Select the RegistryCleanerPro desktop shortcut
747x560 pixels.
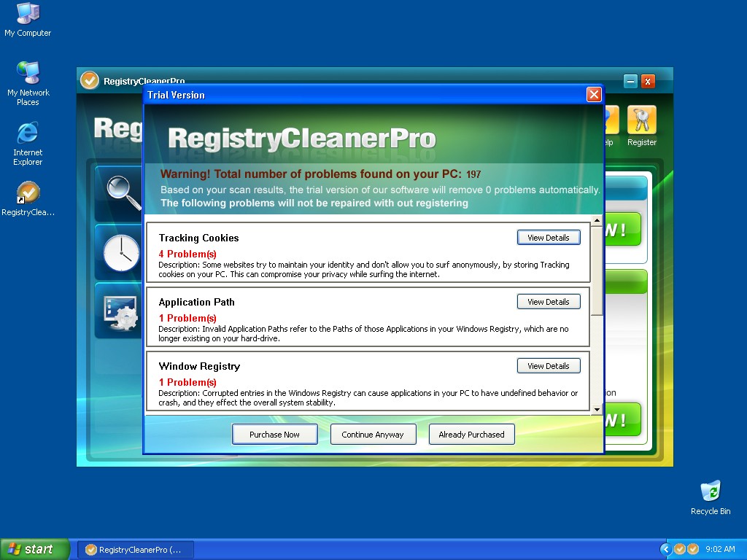coord(28,194)
